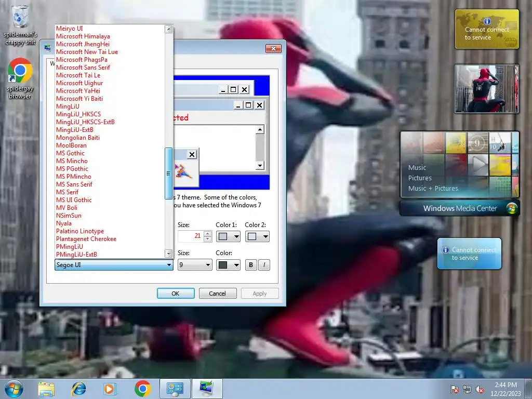Image resolution: width=532 pixels, height=399 pixels.
Task: Open the Color 2 swatch dropdown
Action: (257, 236)
